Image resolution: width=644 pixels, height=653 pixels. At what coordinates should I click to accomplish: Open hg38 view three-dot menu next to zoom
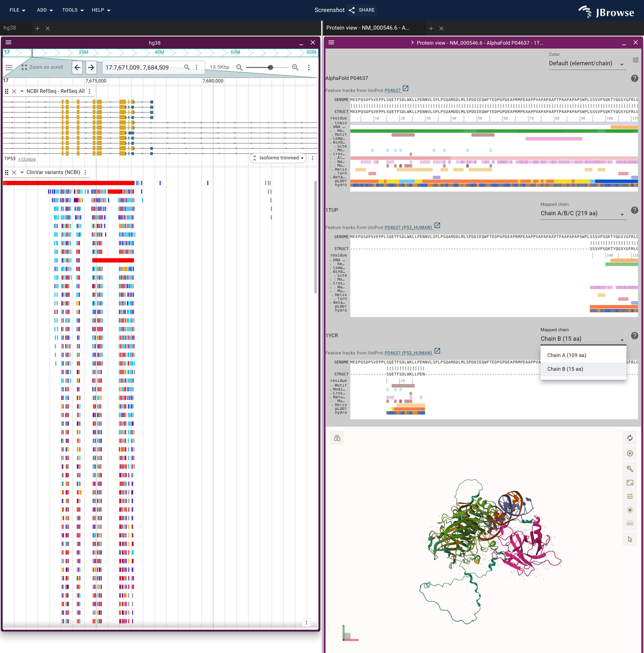click(x=309, y=67)
